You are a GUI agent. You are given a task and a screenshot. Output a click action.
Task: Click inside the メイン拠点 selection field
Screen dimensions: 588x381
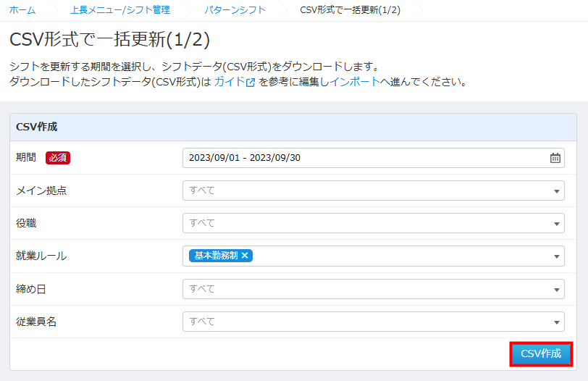[x=362, y=190]
